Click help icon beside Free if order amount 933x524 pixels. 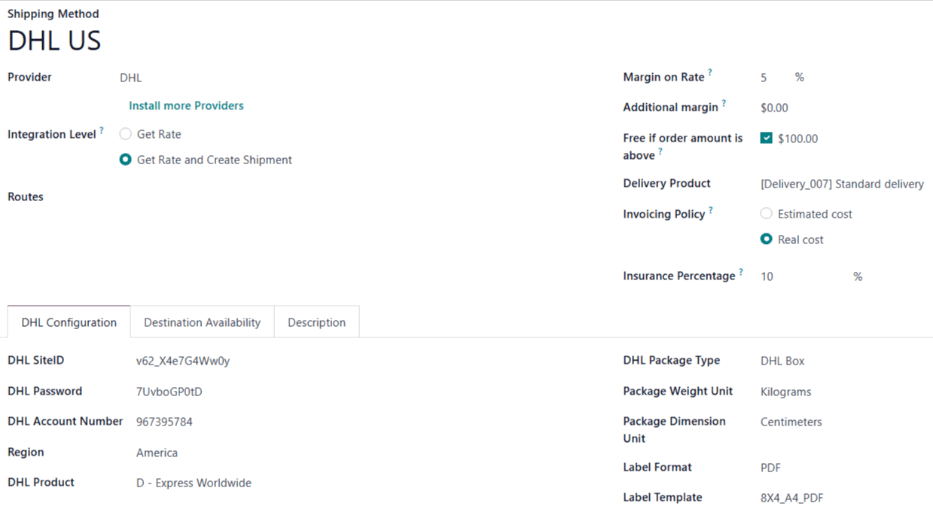(x=661, y=152)
